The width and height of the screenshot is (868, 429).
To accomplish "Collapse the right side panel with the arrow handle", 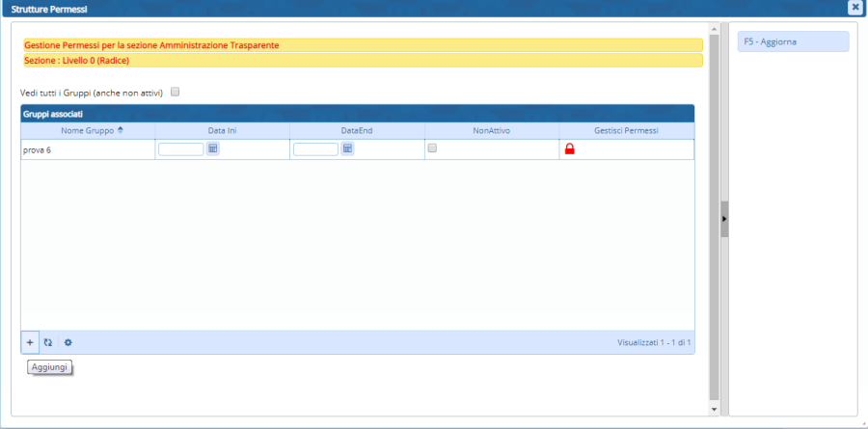I will point(724,220).
